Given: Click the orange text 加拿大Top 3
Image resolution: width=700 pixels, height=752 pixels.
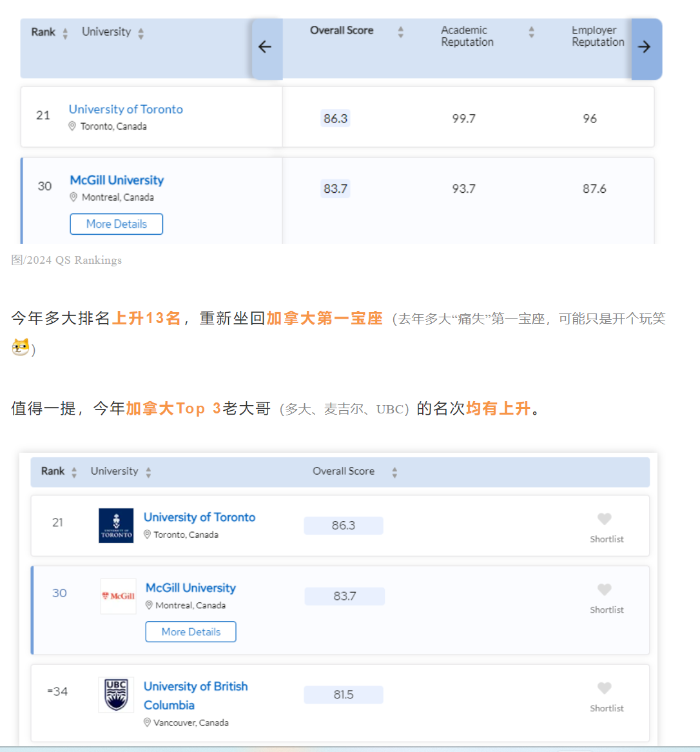Looking at the screenshot, I should point(173,408).
